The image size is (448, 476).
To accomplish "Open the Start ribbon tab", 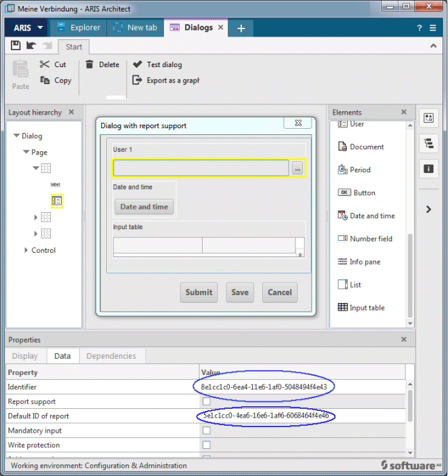I will pyautogui.click(x=74, y=47).
